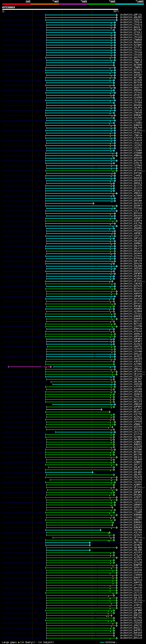
Task: Select the UniRef100_B4FPP3 label
Action: [x=131, y=631]
